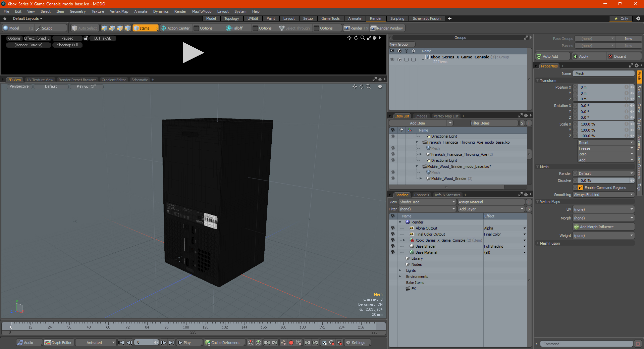The width and height of the screenshot is (644, 349).
Task: Switch to the UV Texture View tab
Action: (x=40, y=80)
